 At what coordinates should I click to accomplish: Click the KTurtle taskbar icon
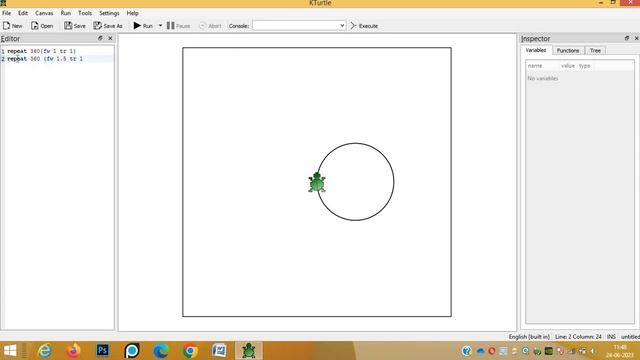249,351
